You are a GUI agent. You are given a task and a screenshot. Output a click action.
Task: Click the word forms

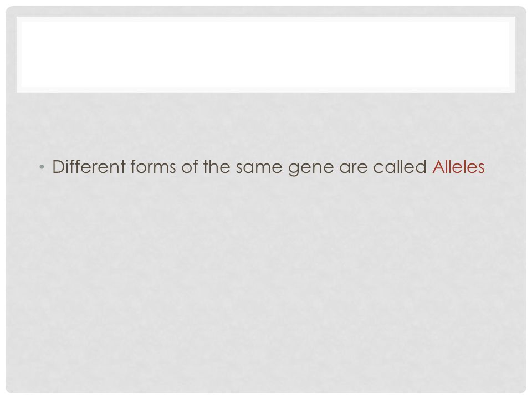(x=153, y=167)
